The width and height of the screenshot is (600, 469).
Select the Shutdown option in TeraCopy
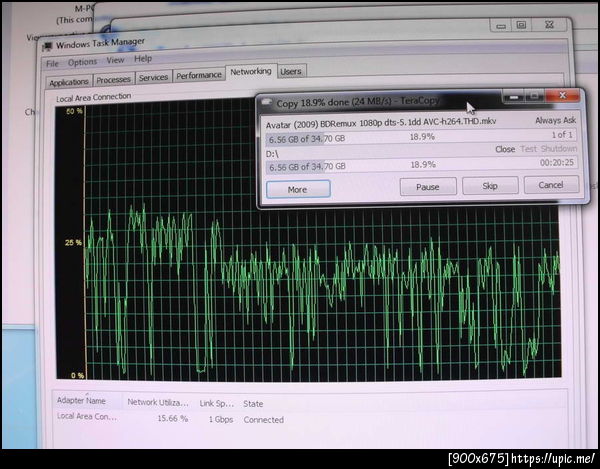[x=559, y=148]
